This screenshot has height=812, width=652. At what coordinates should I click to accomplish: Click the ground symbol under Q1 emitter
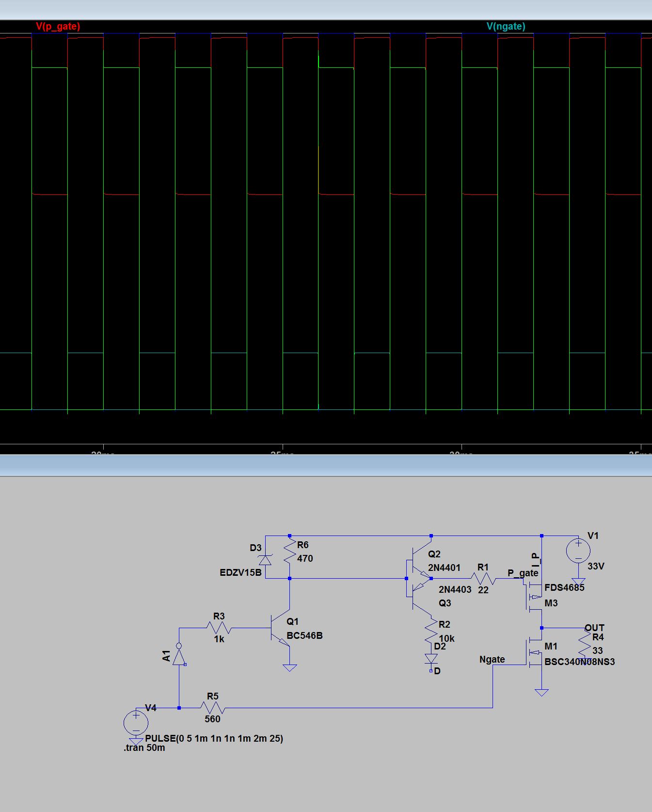click(290, 668)
